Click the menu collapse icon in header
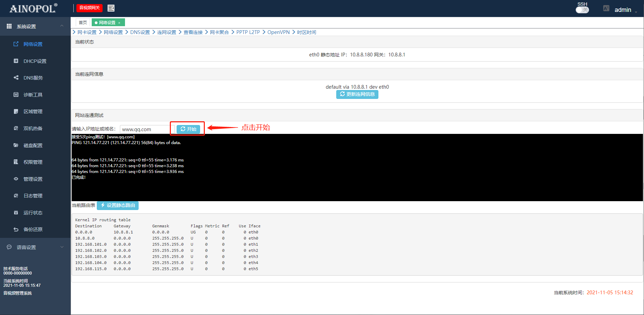 coord(111,8)
